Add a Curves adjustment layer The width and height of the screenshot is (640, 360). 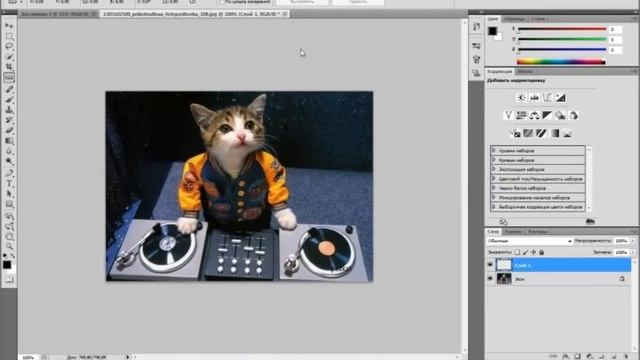(547, 98)
